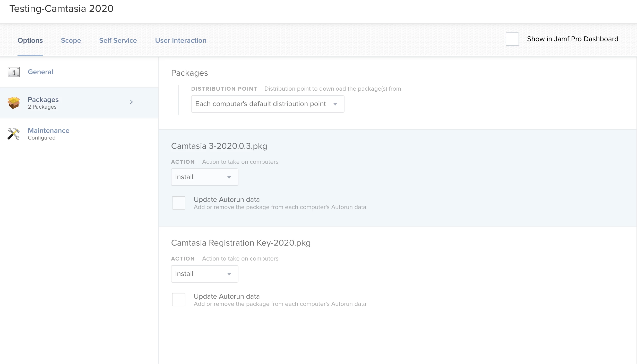Open the Maintenance sidebar item
The image size is (637, 364).
79,134
